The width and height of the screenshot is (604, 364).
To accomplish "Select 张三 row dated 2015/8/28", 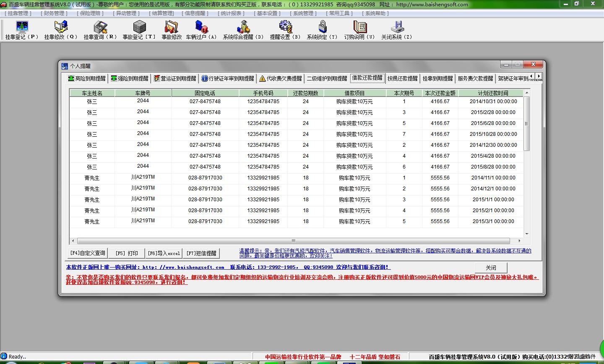I will 297,167.
